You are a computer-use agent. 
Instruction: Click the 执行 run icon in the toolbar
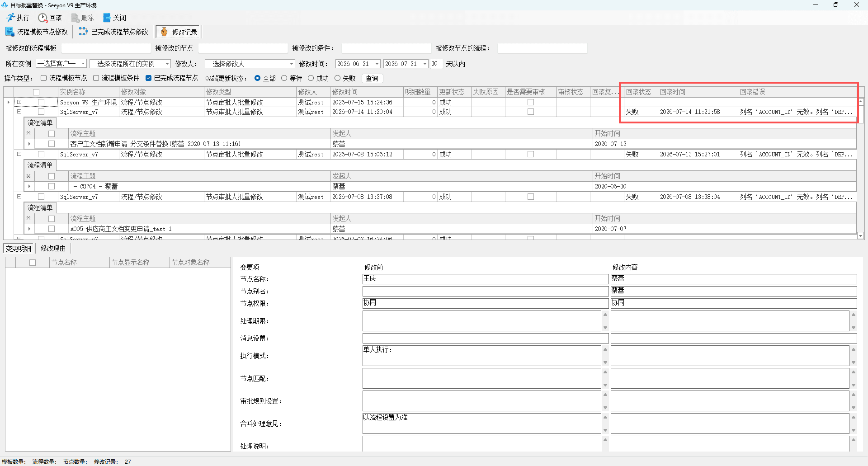[10, 18]
